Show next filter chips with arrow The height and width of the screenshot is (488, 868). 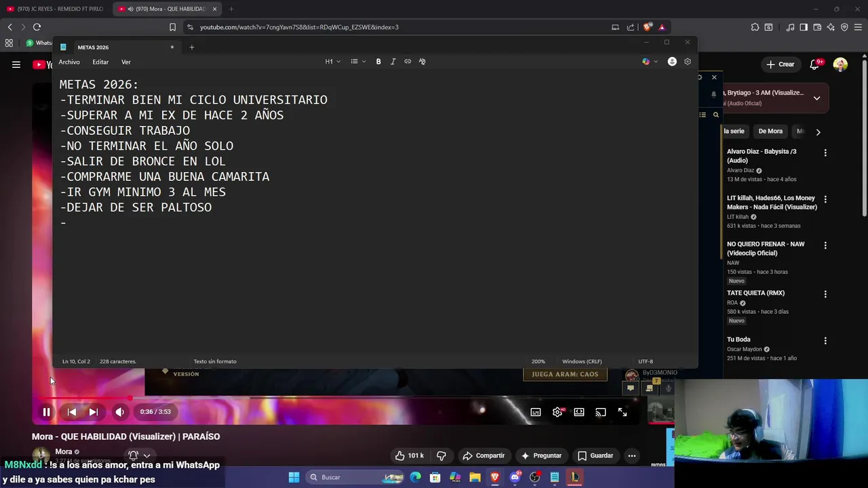(x=818, y=132)
